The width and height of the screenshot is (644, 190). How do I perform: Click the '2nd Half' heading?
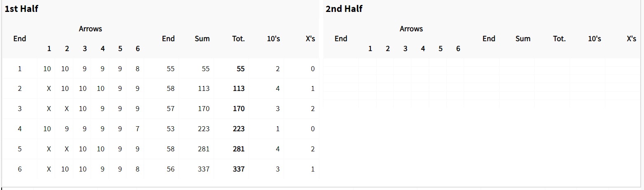click(344, 9)
